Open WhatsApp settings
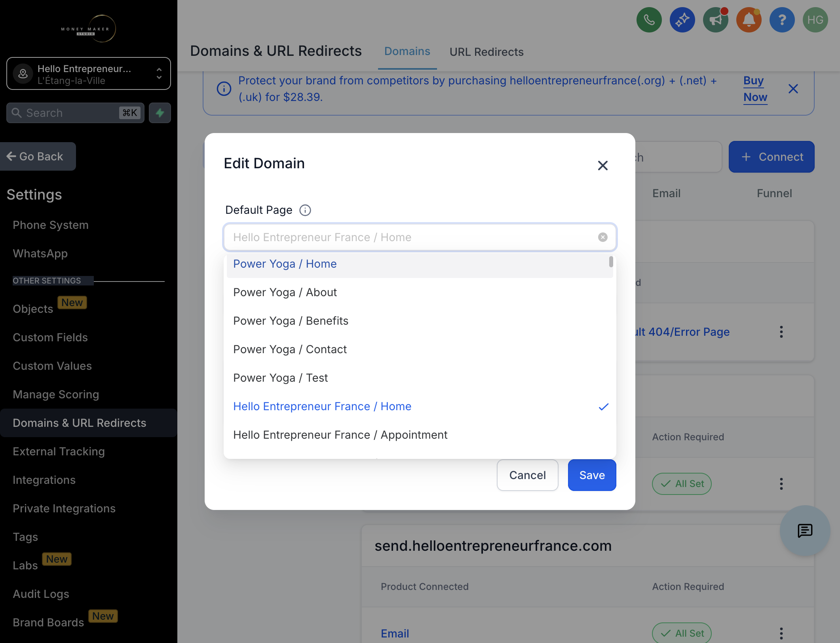840x643 pixels. coord(40,253)
